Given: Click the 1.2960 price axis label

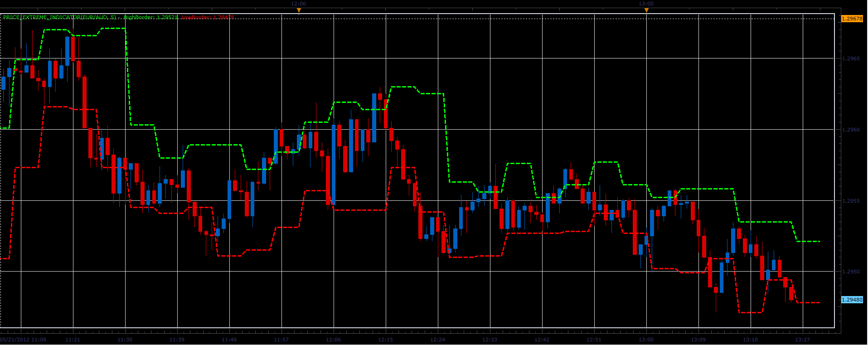Looking at the screenshot, I should pos(851,130).
